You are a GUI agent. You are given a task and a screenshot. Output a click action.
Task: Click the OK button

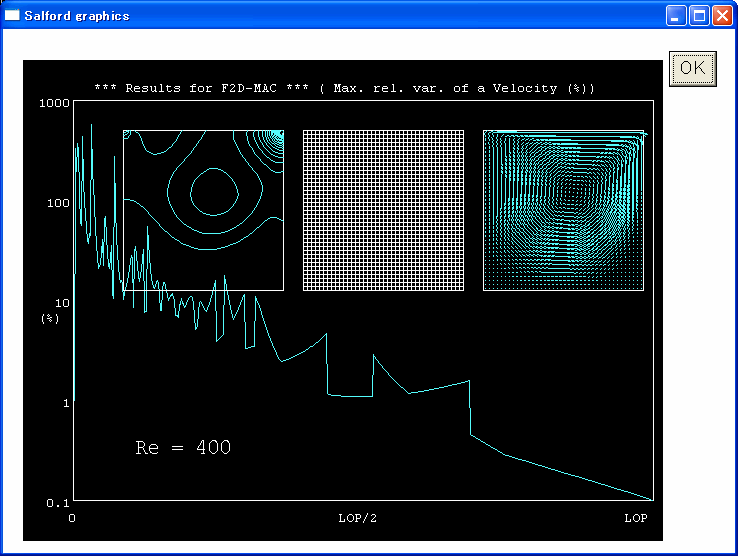tap(693, 69)
